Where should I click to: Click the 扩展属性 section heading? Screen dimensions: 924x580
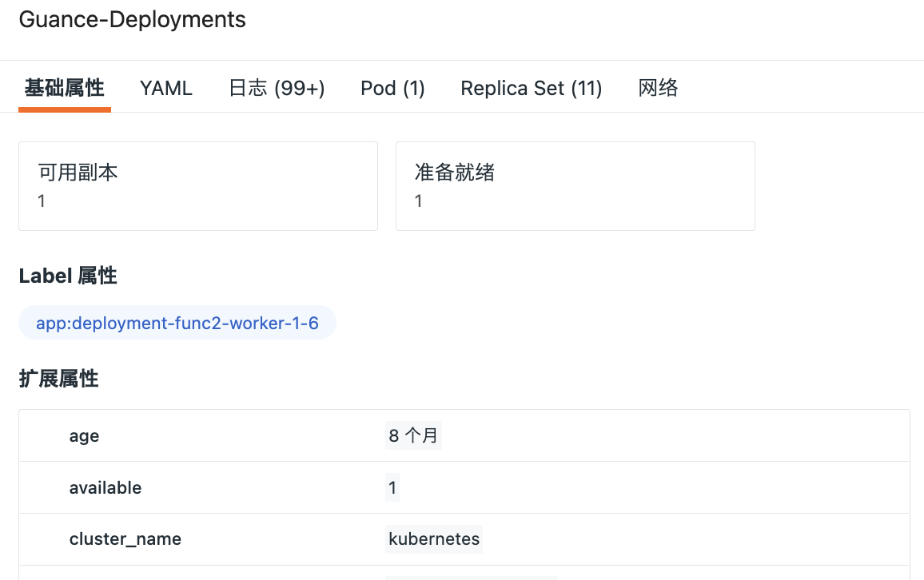pos(59,379)
